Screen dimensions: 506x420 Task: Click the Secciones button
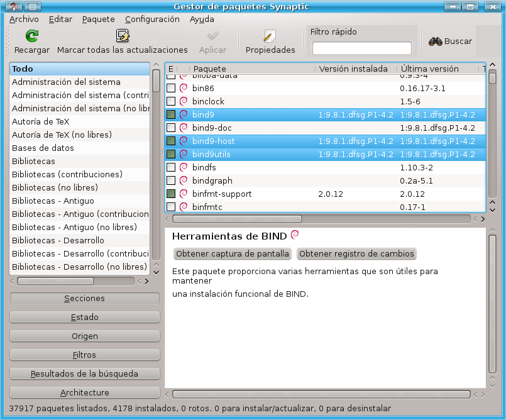pos(85,298)
